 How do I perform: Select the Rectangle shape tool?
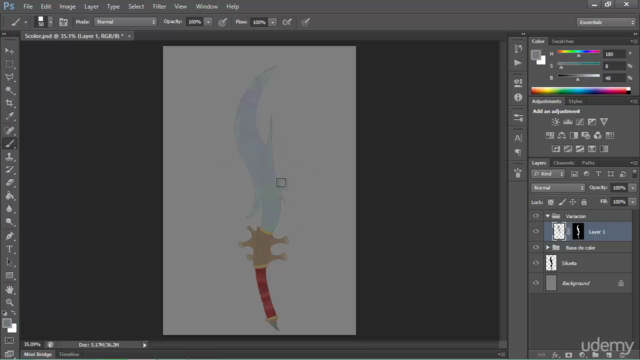(x=9, y=276)
